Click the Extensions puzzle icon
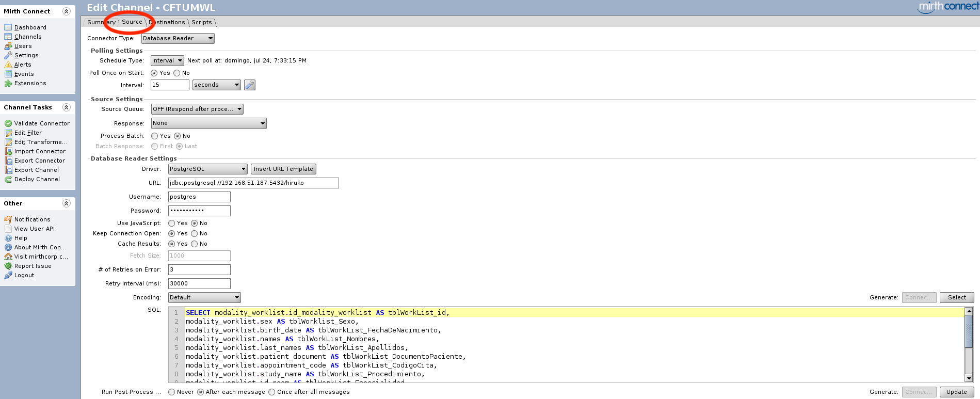 click(8, 83)
